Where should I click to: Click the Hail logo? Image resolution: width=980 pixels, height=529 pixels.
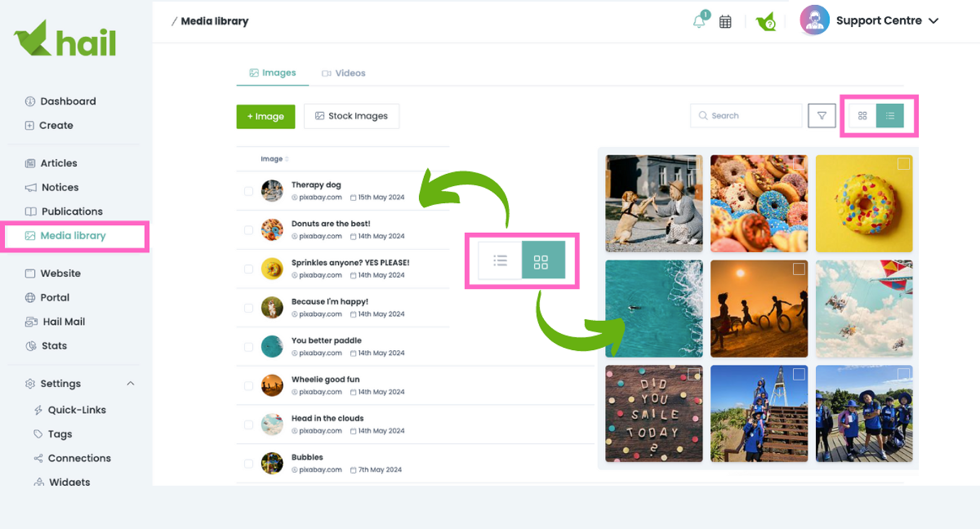point(65,39)
